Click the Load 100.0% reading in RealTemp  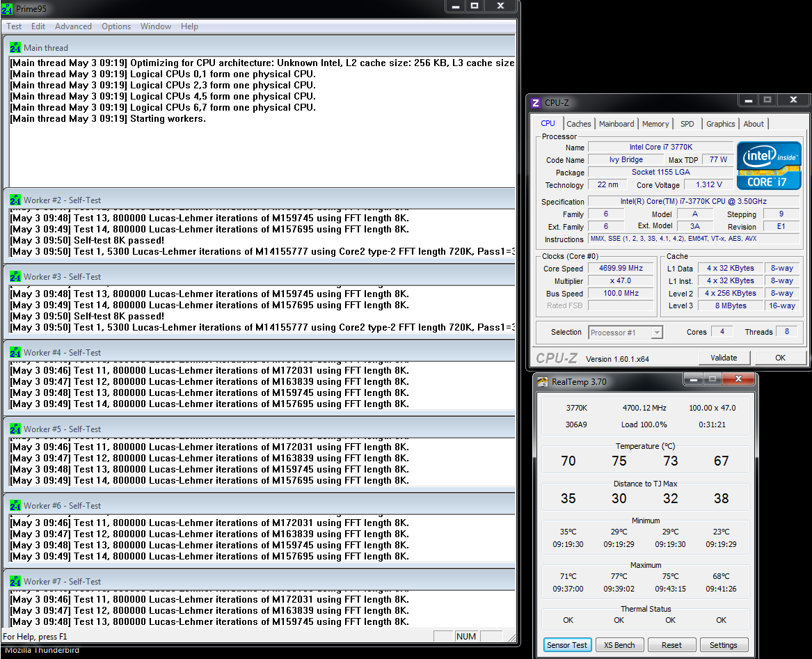click(x=644, y=424)
